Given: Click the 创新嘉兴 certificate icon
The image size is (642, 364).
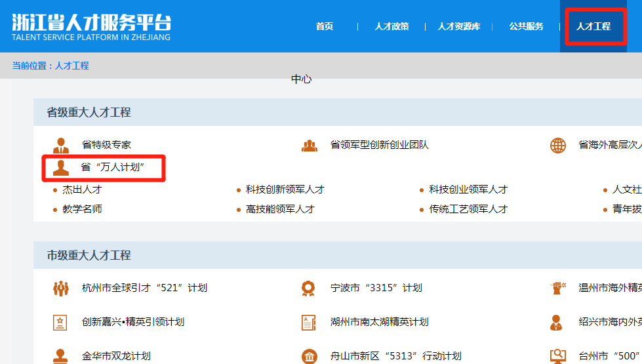Looking at the screenshot, I should coord(60,323).
